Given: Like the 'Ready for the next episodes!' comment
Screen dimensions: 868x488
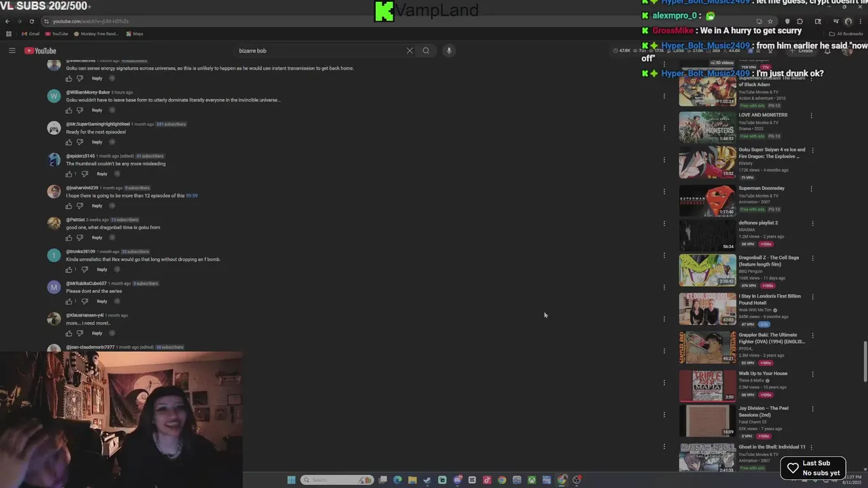Looking at the screenshot, I should [68, 142].
